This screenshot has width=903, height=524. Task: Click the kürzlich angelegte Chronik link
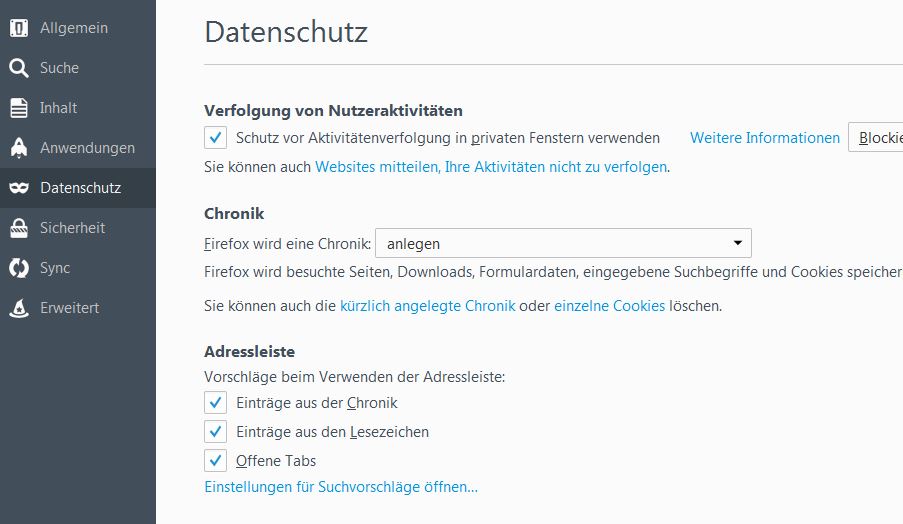coord(427,306)
